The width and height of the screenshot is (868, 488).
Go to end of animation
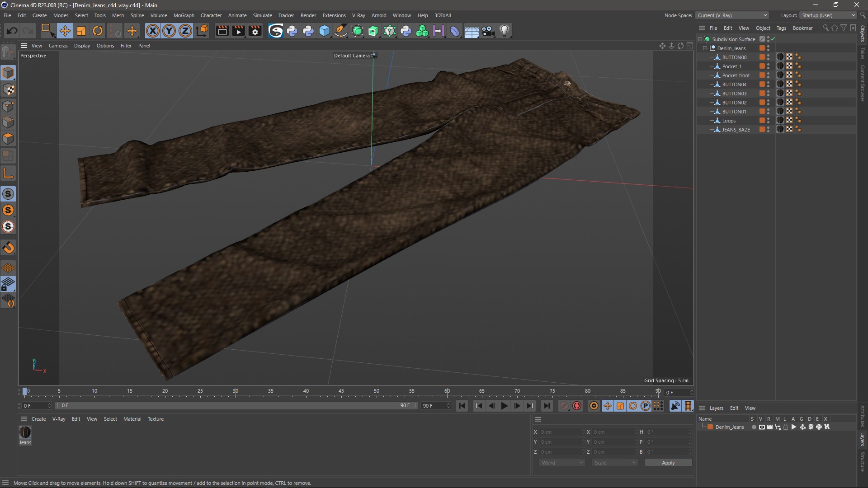click(547, 406)
